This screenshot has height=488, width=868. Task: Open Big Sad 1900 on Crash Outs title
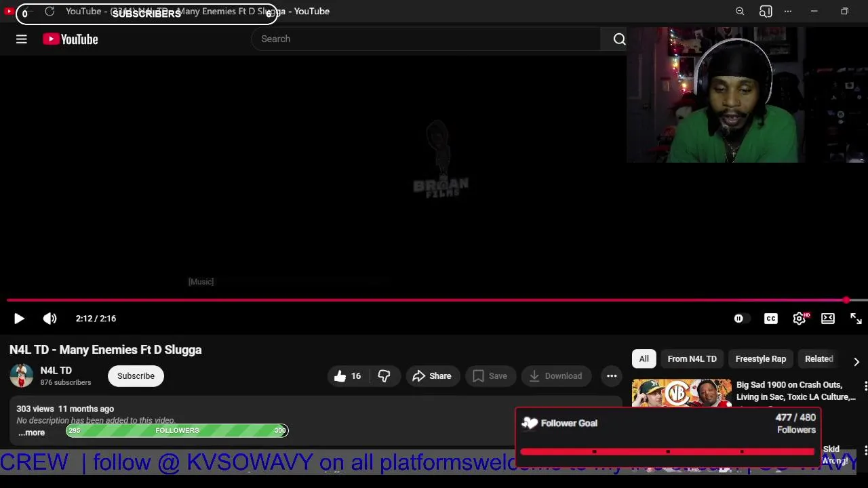coord(795,391)
